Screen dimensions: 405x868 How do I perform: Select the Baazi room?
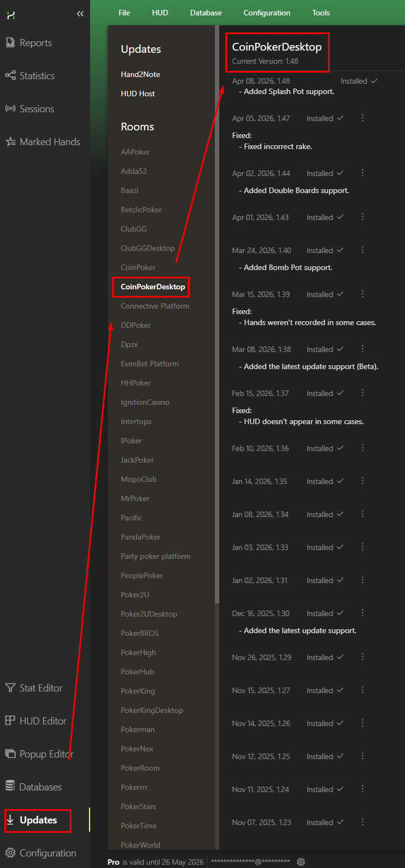point(130,190)
